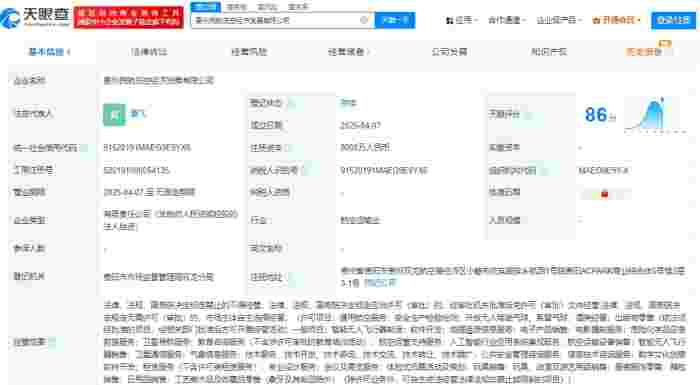Switch to the 经营风险 tab
Viewport: 700px width, 385px height.
249,52
